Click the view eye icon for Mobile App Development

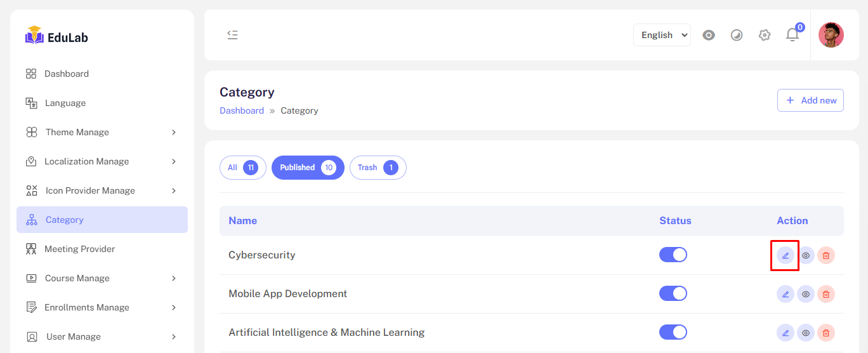[806, 294]
